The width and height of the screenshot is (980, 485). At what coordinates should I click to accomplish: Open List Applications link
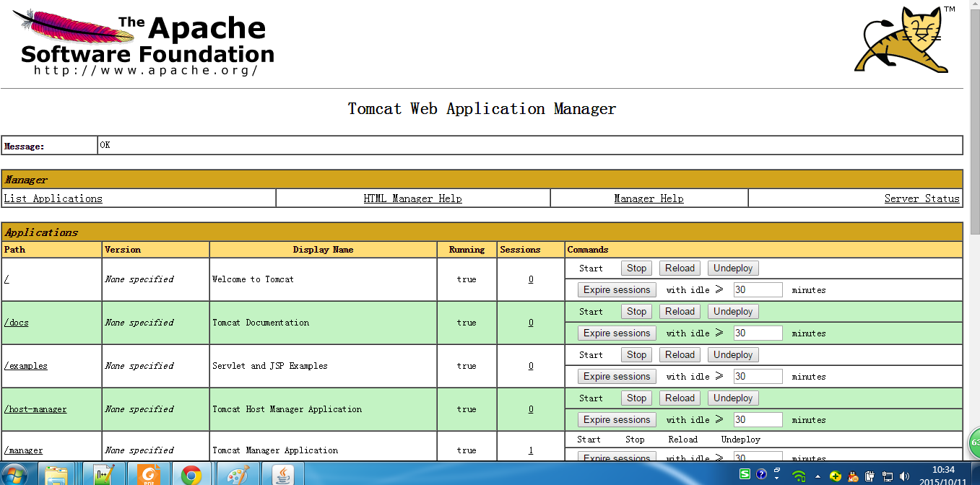coord(53,198)
